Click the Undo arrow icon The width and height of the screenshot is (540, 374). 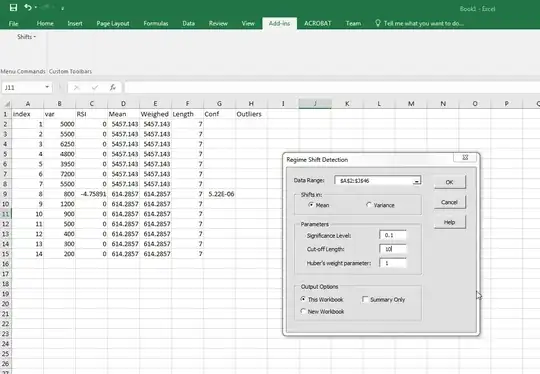coord(28,7)
